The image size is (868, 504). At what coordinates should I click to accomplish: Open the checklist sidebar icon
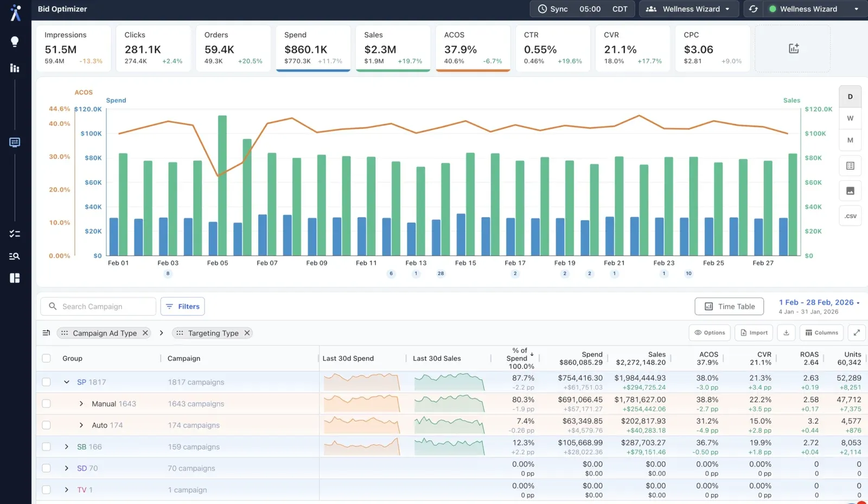click(15, 234)
